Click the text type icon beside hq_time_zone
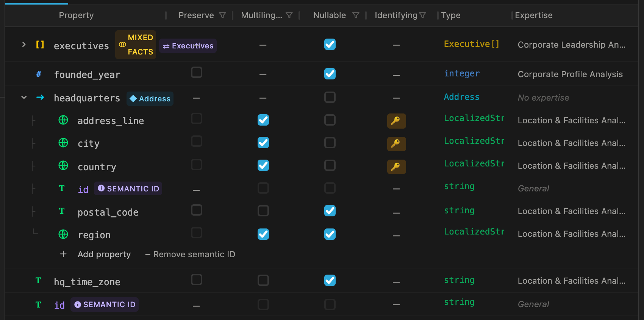This screenshot has width=644, height=320. pyautogui.click(x=38, y=281)
